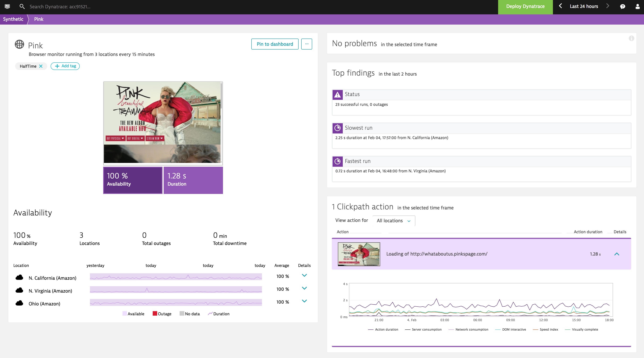644x358 pixels.
Task: Toggle Visually complete chart series
Action: tap(581, 329)
